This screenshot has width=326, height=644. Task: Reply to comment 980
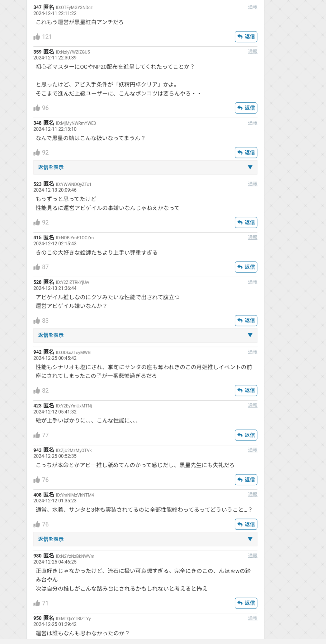(246, 603)
